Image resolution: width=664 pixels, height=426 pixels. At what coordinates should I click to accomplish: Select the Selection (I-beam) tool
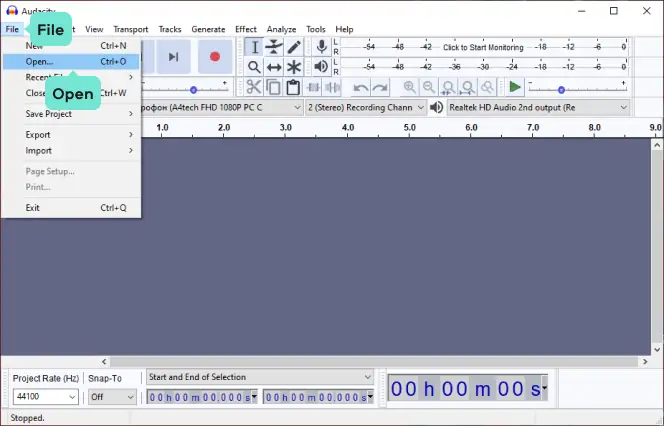(255, 47)
